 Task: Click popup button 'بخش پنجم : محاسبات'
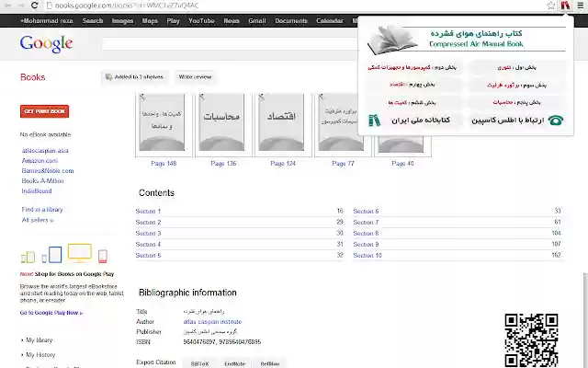point(516,102)
